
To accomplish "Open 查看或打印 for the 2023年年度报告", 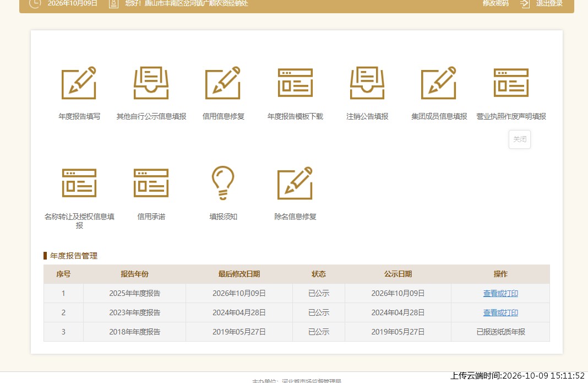I will tap(500, 312).
